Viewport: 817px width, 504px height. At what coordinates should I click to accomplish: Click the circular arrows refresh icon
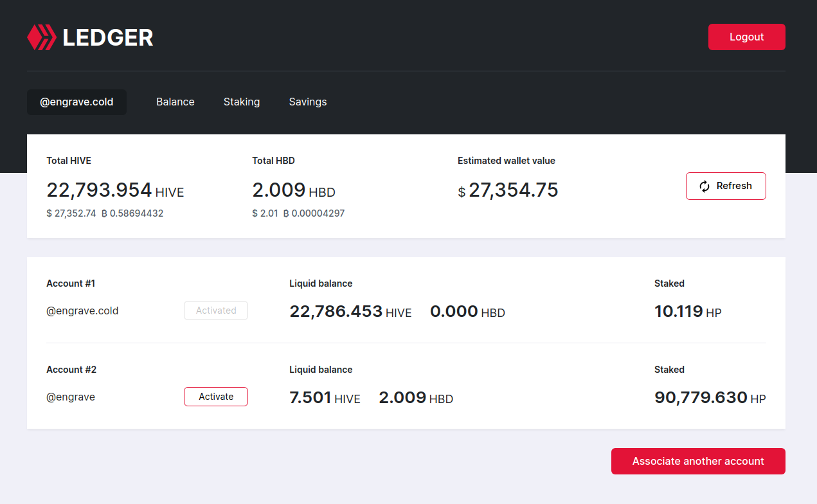[x=705, y=186]
